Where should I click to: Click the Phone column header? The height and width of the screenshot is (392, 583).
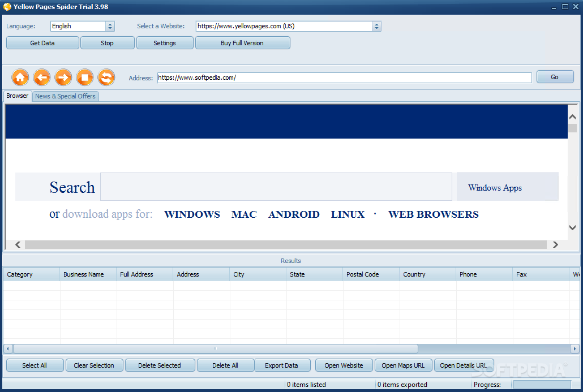click(485, 274)
